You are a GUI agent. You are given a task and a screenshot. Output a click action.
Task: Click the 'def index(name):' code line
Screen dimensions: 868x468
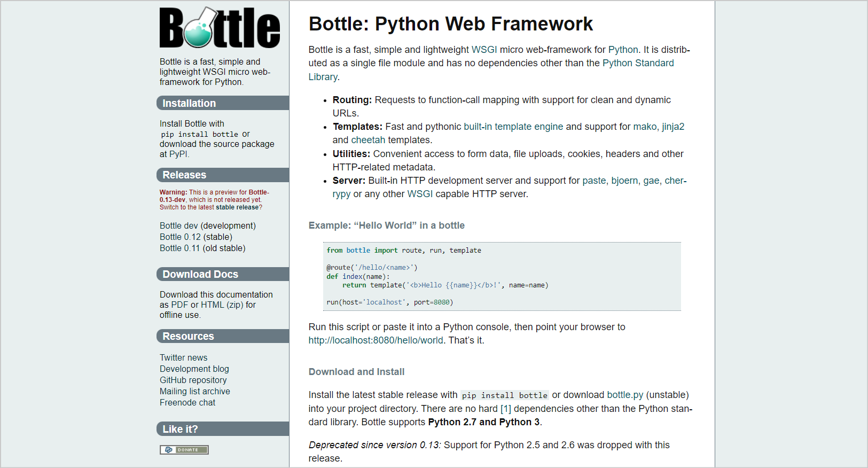(x=358, y=276)
